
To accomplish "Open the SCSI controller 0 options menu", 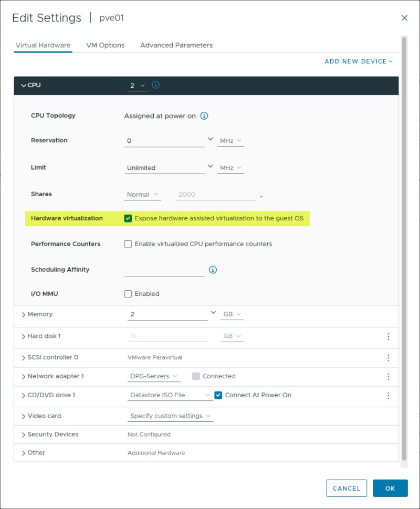I will point(388,357).
